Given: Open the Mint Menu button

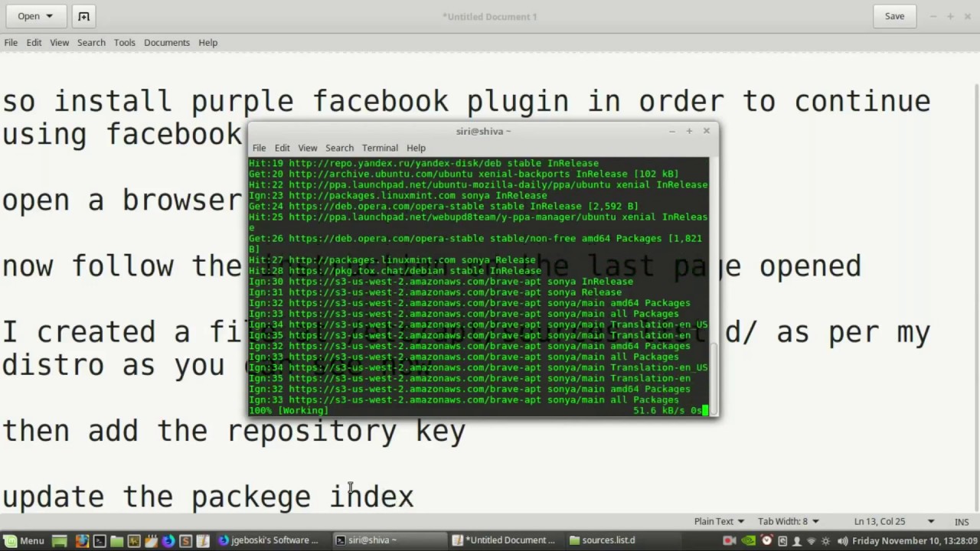Looking at the screenshot, I should point(23,540).
